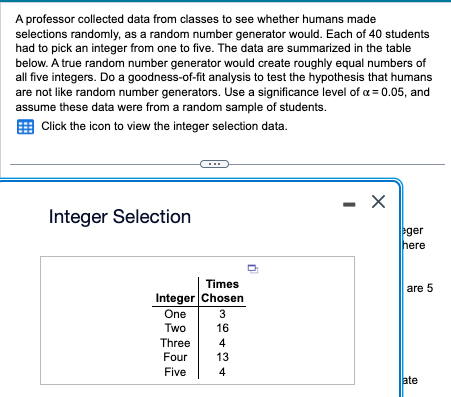The width and height of the screenshot is (451, 397).
Task: Click the value 4 in Five row
Action: click(222, 372)
